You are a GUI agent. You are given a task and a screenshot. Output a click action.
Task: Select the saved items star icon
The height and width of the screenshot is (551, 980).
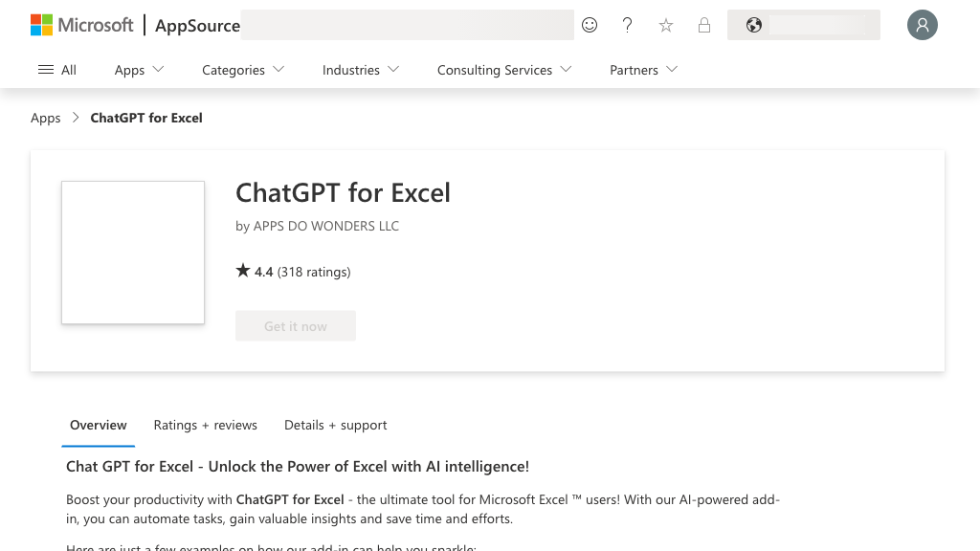pyautogui.click(x=665, y=26)
